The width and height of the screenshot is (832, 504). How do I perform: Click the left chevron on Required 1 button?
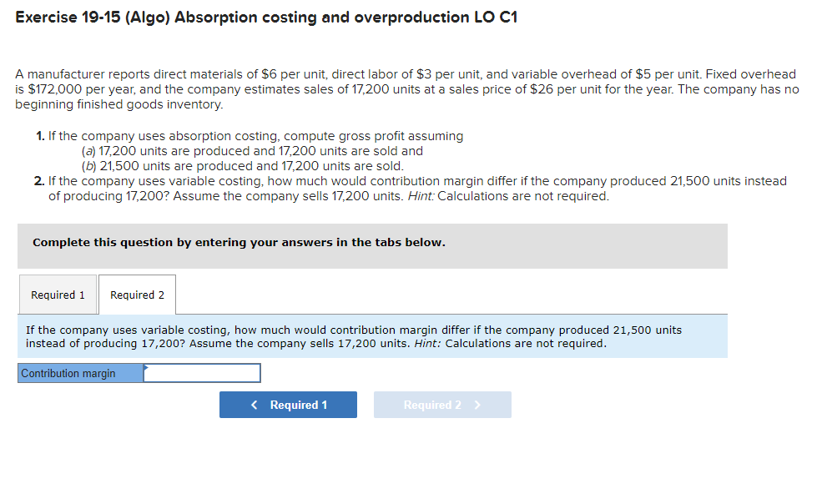coord(254,405)
